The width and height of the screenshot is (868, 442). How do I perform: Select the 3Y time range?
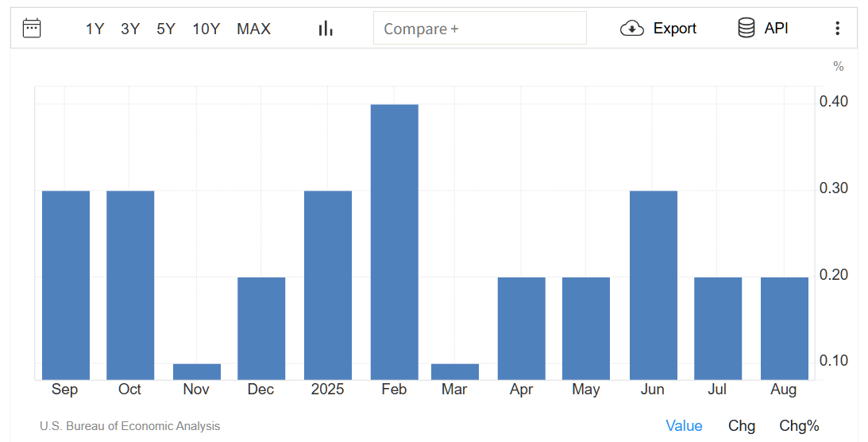click(130, 29)
